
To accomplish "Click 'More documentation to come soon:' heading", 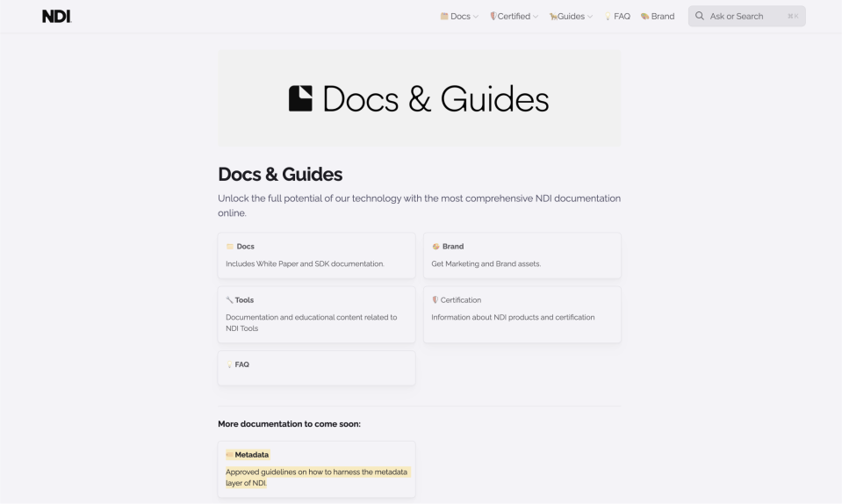I will point(289,424).
